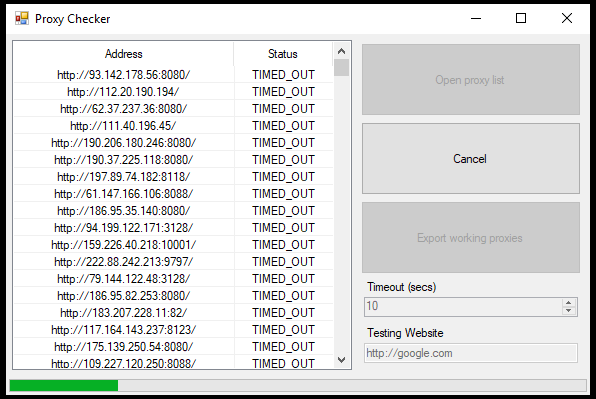Select row http://62.37.237.36:8080/
596x399 pixels.
pos(173,109)
